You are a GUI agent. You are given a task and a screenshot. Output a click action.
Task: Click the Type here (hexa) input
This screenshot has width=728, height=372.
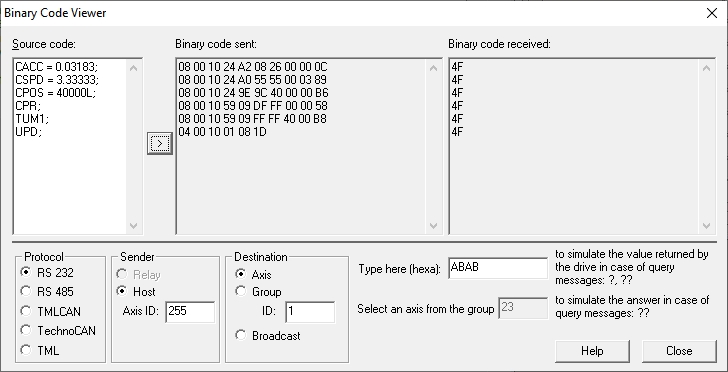(498, 268)
